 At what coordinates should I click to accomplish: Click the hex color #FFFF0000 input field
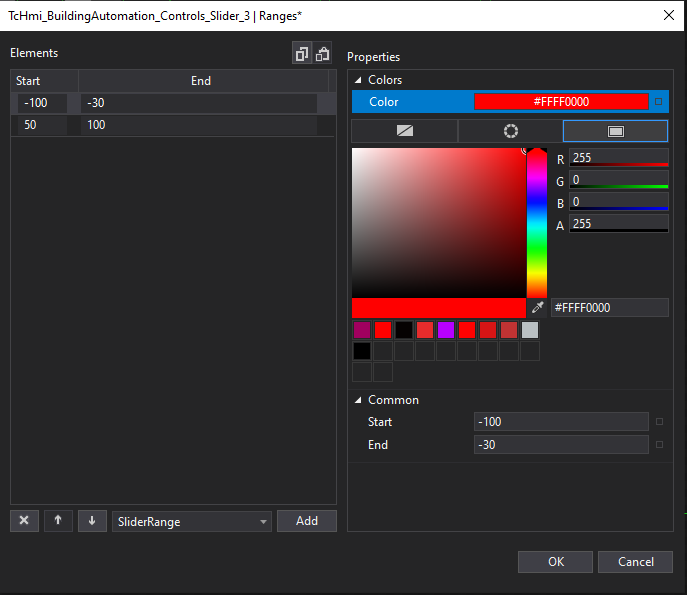coord(609,308)
